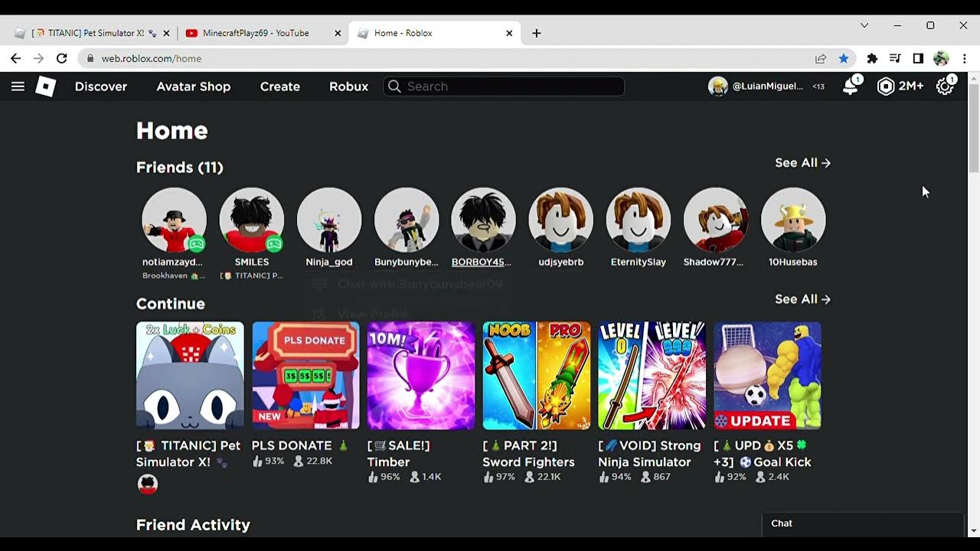Open the media controls icon
Screen dimensions: 980x551
895,58
